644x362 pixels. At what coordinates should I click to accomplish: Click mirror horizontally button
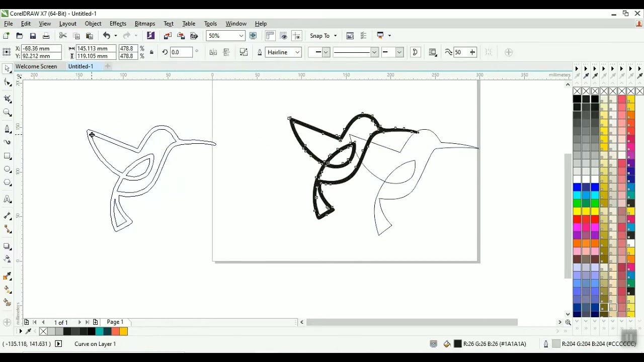click(213, 52)
